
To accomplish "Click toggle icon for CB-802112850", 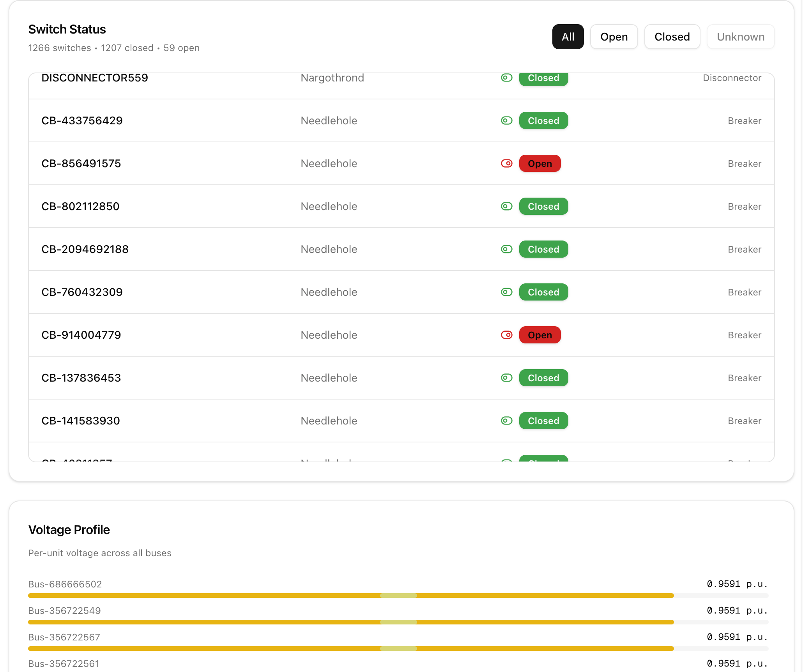I will [506, 206].
